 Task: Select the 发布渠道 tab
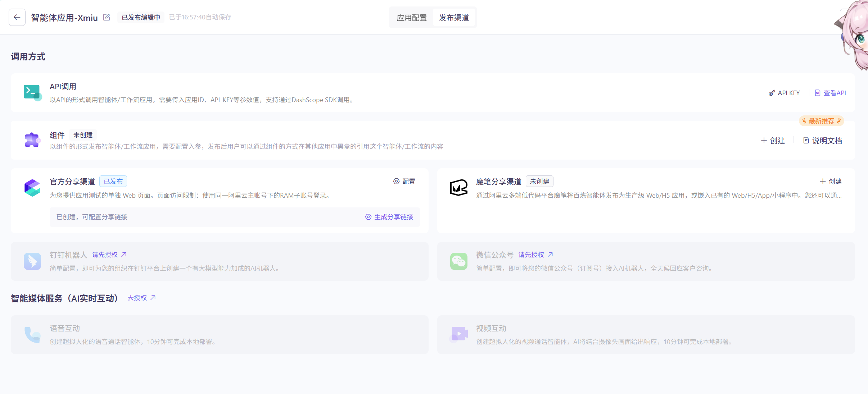coord(454,18)
